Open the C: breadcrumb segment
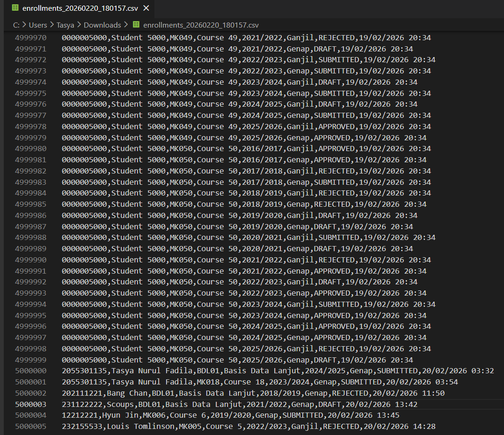 pyautogui.click(x=16, y=25)
